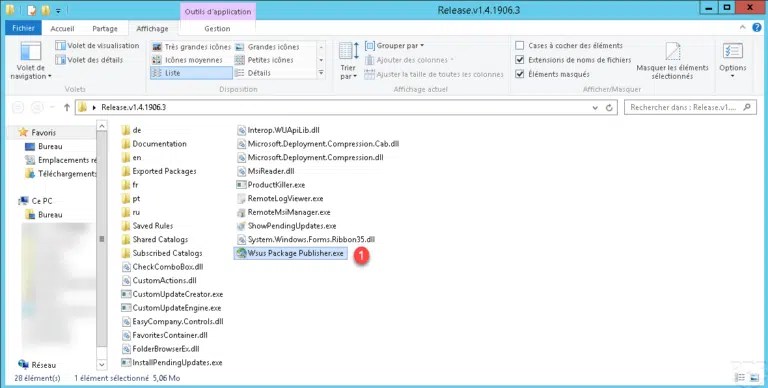
Task: Expand the layout gallery more arrow
Action: pyautogui.click(x=321, y=73)
